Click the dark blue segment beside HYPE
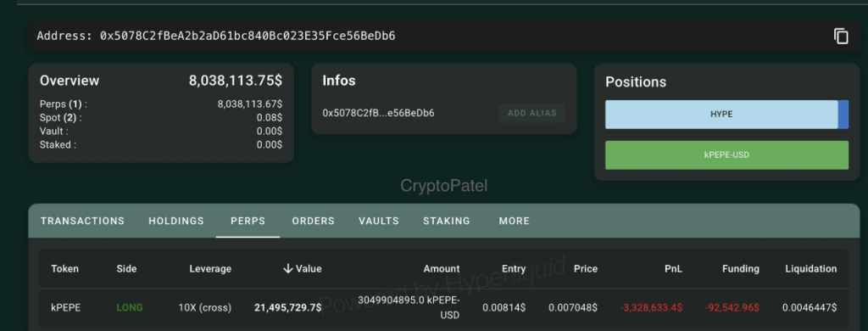Screen dimensions: 868x331 coord(843,115)
